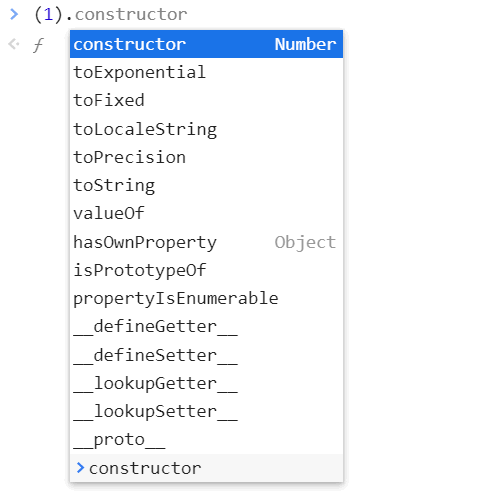Screen dimensions: 480x500
Task: Select the toString suggestion
Action: pos(206,185)
